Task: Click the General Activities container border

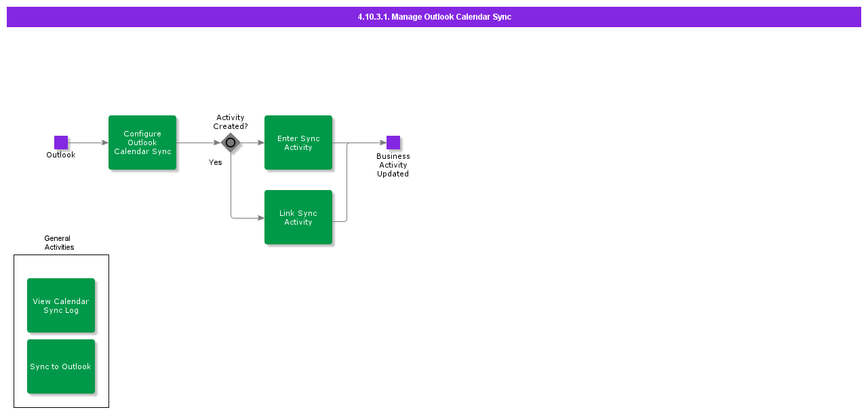Action: [14, 331]
